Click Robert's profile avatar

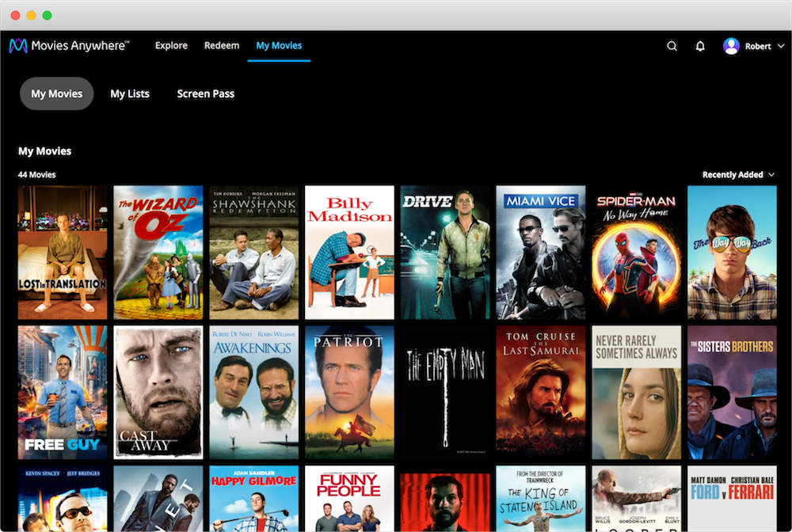click(x=731, y=47)
